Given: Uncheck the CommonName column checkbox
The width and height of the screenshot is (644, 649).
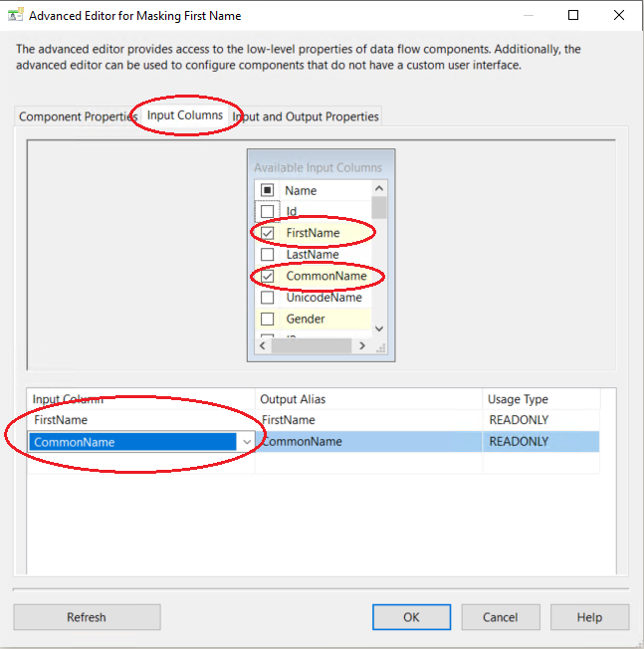Looking at the screenshot, I should coord(267,276).
